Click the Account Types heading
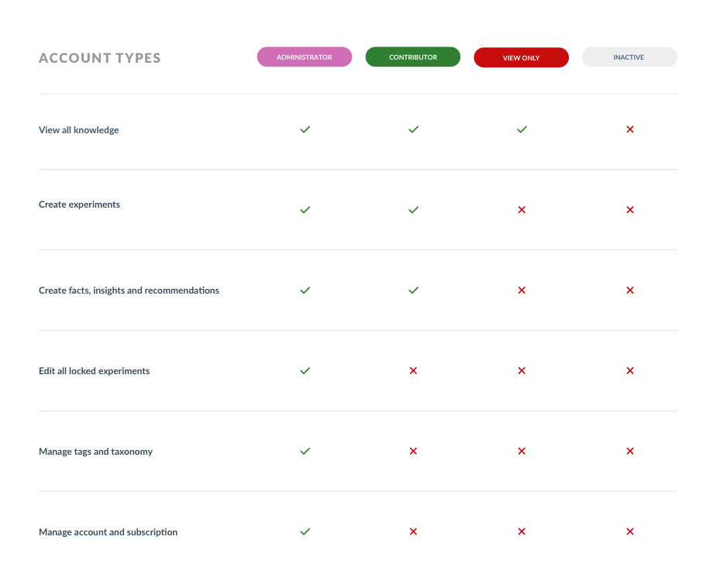Screen dimensions: 703x588 99,58
